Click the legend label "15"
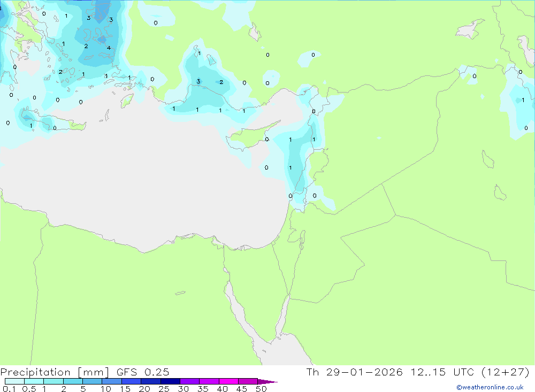Image resolution: width=535 pixels, height=392 pixels. point(125,389)
